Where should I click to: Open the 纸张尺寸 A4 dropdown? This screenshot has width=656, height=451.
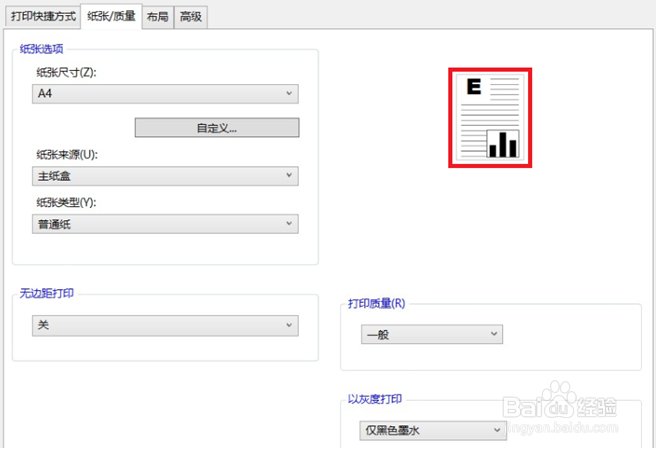pos(165,94)
